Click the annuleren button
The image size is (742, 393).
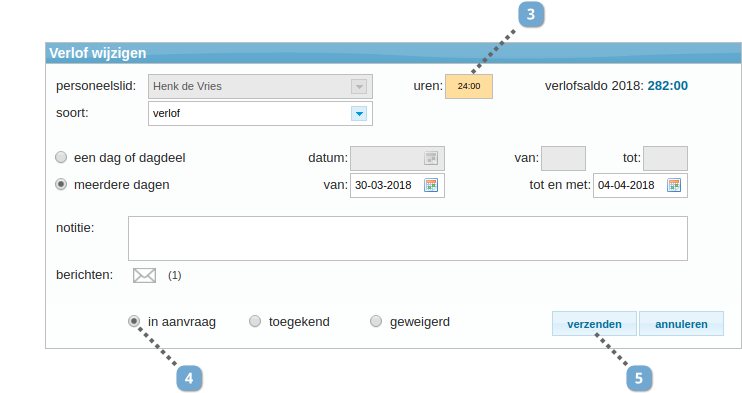[x=681, y=324]
